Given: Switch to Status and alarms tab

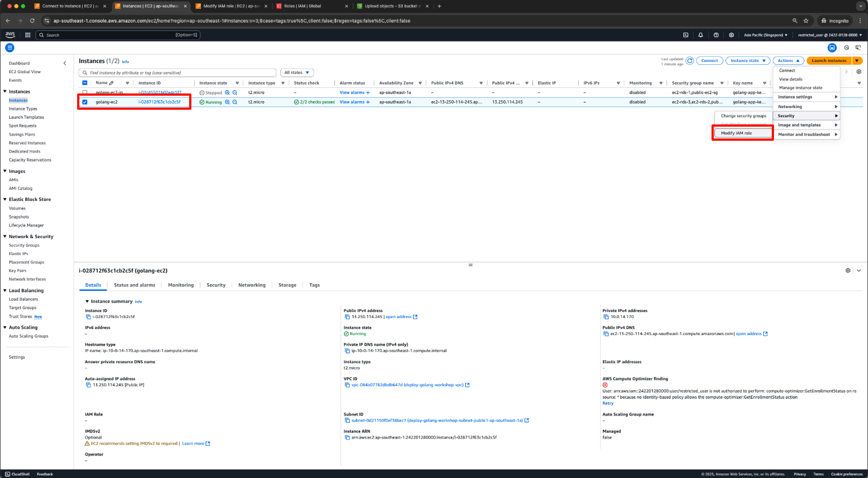Looking at the screenshot, I should point(135,285).
